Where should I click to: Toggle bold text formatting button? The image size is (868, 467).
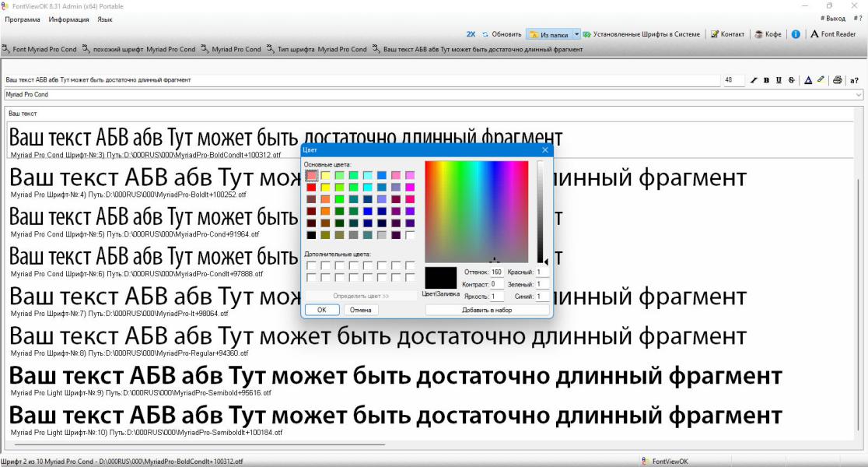tap(766, 80)
